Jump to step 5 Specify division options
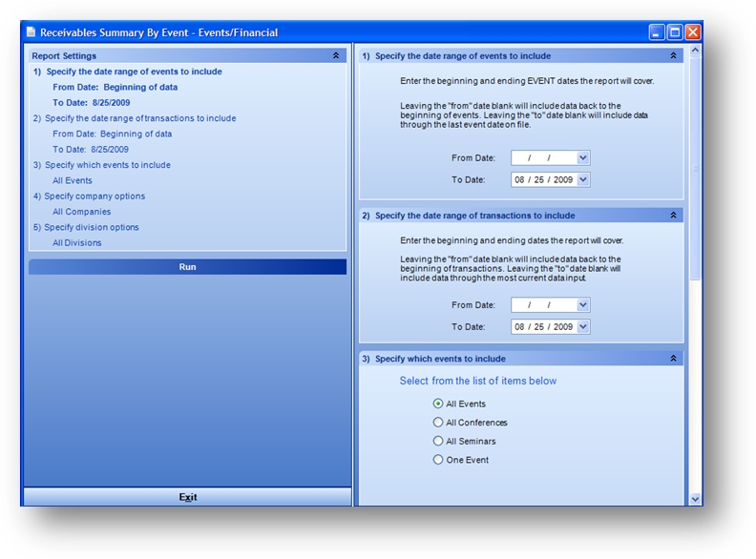The image size is (756, 559). coord(86,227)
